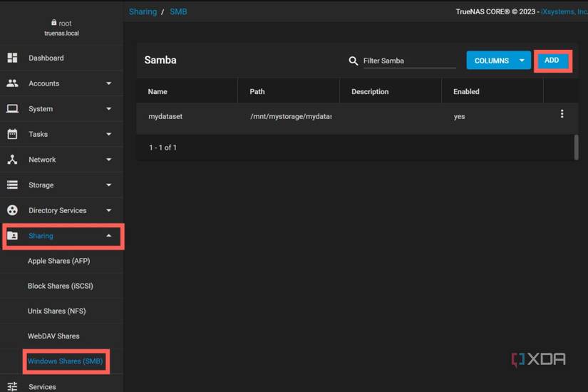Screen dimensions: 588x392
Task: Sort by the Enabled column header
Action: point(466,91)
